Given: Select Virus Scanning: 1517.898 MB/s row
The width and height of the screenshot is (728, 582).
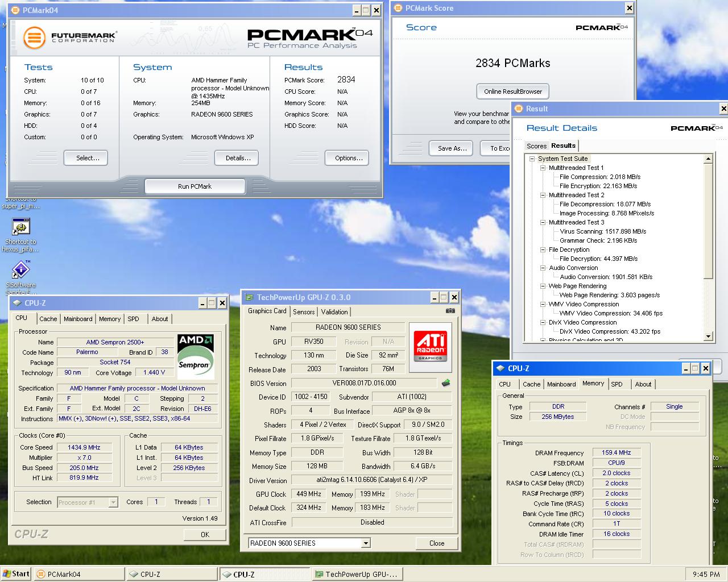Looking at the screenshot, I should point(603,231).
